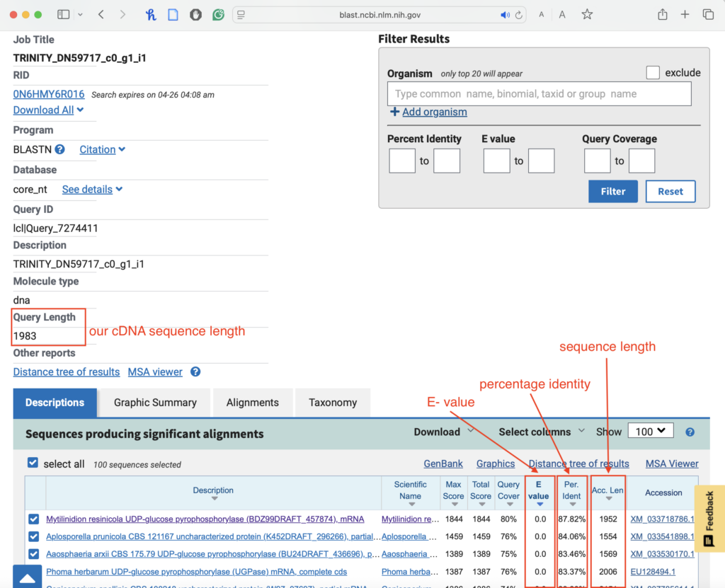The height and width of the screenshot is (588, 725).
Task: Click the Safari sidebar toggle icon
Action: click(x=64, y=14)
